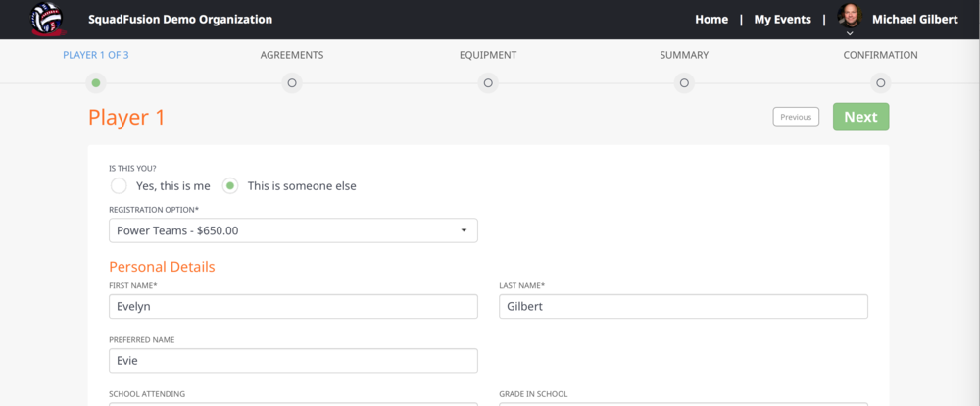The height and width of the screenshot is (406, 980).
Task: Click Michael Gilbert's profile avatar
Action: click(850, 16)
